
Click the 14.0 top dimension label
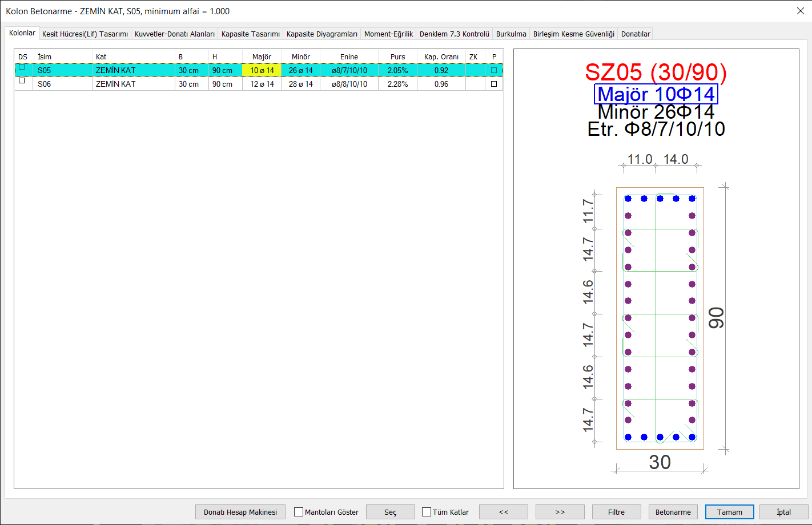click(x=676, y=159)
